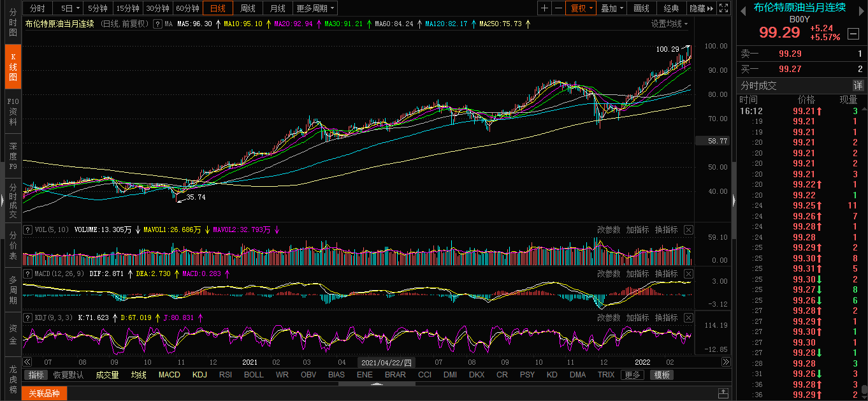The height and width of the screenshot is (401, 868).
Task: Expand hidden toolbar via 隐藏 arrows
Action: click(702, 8)
